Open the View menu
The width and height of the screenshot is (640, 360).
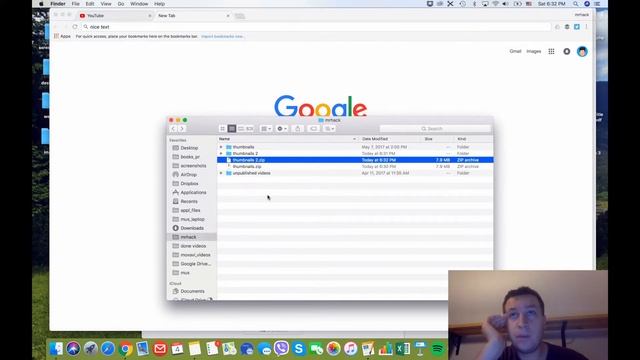tap(106, 4)
